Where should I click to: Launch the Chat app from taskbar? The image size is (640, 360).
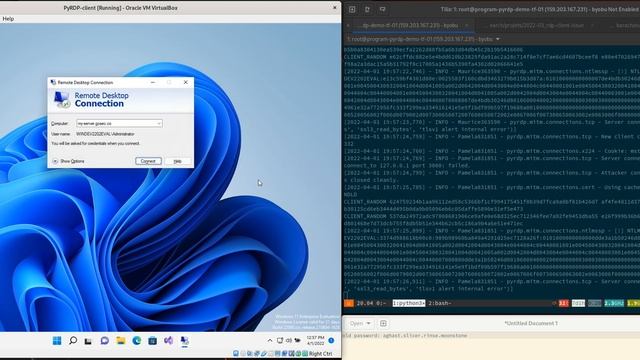104,340
